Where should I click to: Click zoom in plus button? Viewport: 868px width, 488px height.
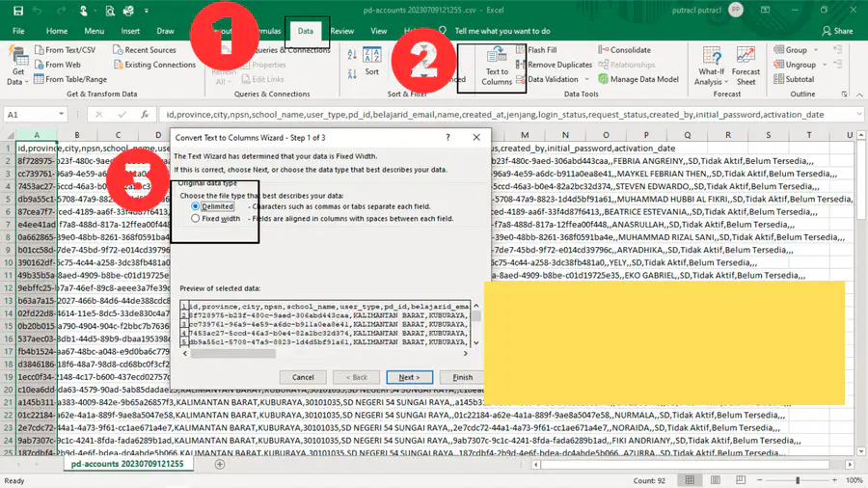tap(834, 480)
